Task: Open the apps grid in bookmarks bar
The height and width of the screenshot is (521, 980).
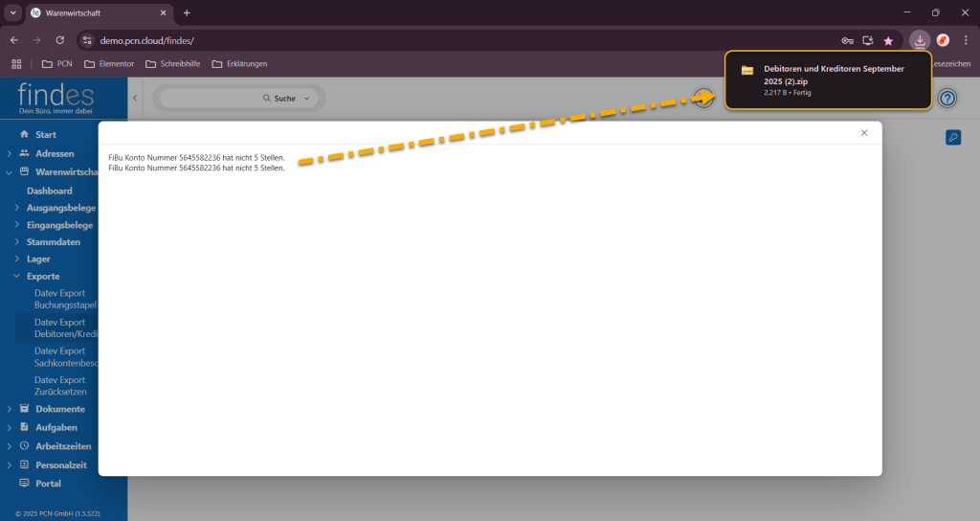Action: (16, 64)
